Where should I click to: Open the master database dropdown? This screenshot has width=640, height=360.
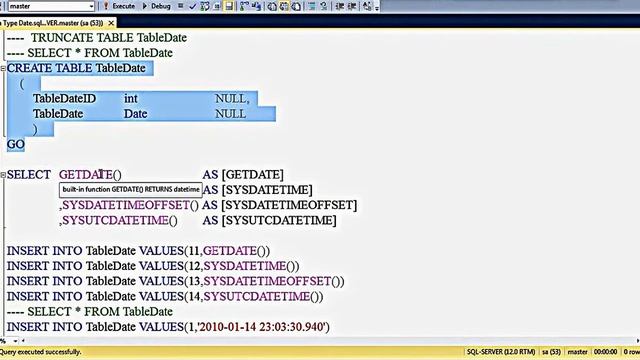[51, 6]
